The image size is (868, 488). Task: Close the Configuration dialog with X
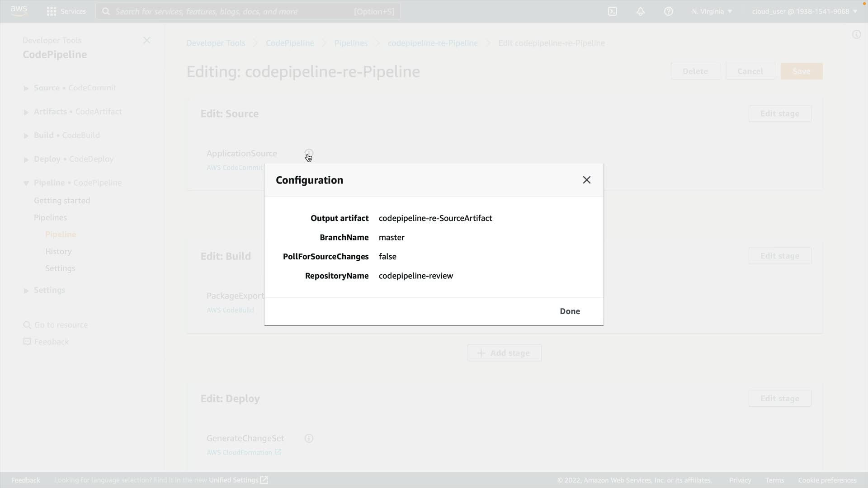(586, 180)
